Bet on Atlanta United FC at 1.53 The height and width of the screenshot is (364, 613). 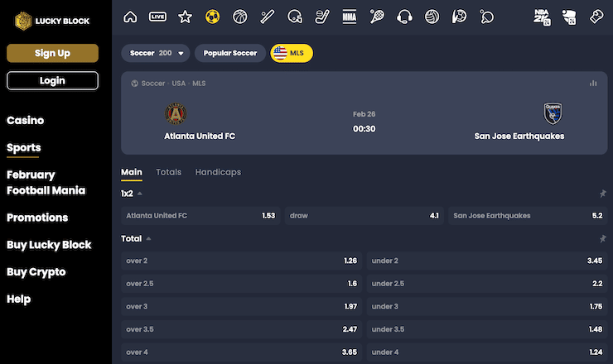200,216
